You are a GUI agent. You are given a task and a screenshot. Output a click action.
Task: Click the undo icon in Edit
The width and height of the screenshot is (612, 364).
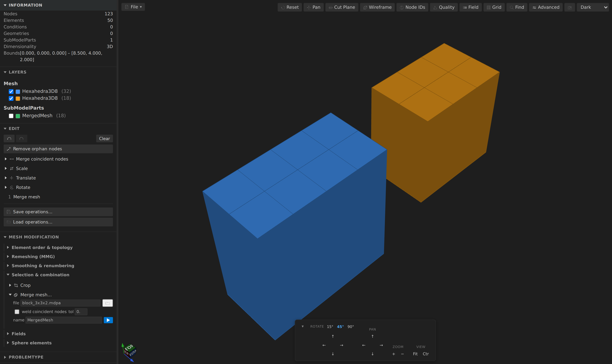9,139
